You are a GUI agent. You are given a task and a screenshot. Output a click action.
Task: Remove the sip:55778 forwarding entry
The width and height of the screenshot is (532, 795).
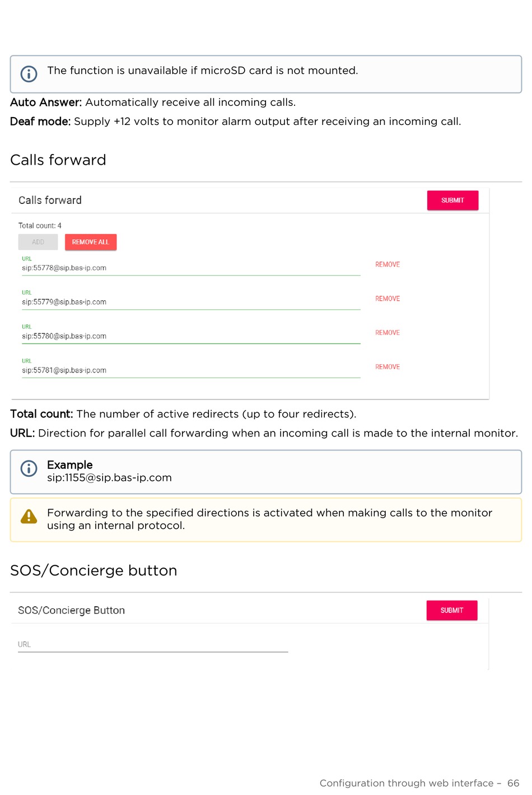388,264
